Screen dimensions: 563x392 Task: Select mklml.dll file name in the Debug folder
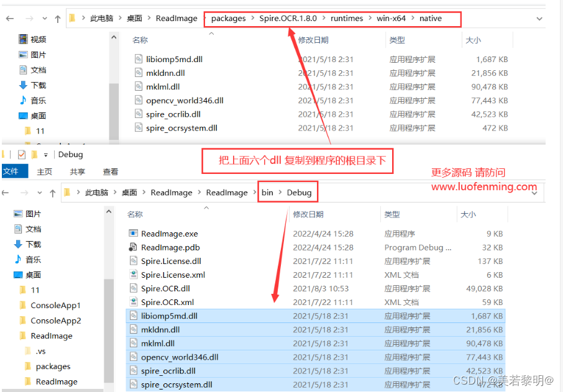(x=158, y=343)
